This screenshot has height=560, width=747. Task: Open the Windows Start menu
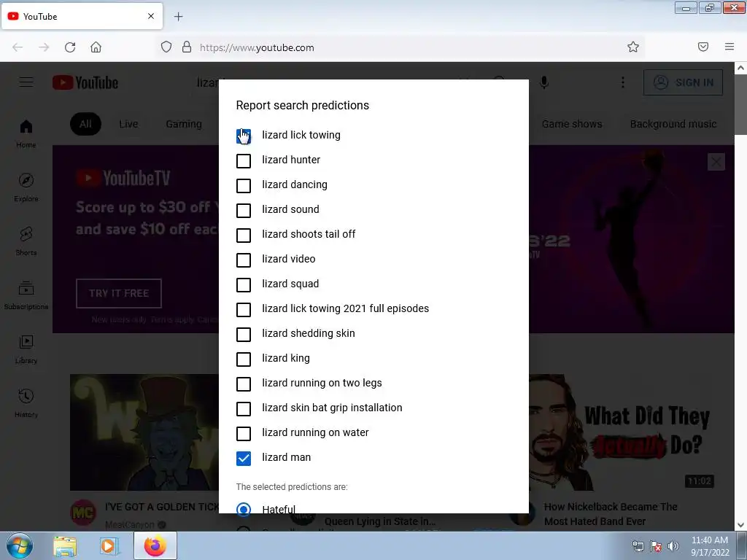coord(20,545)
